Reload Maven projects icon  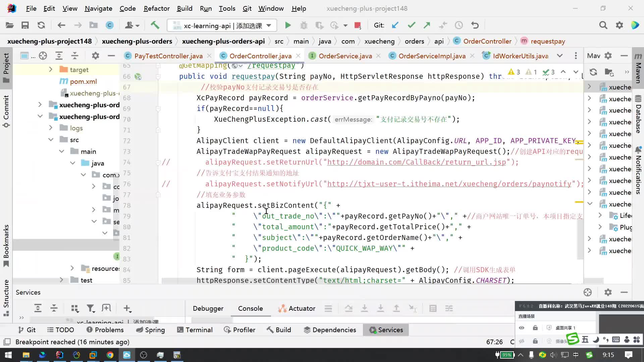[593, 72]
